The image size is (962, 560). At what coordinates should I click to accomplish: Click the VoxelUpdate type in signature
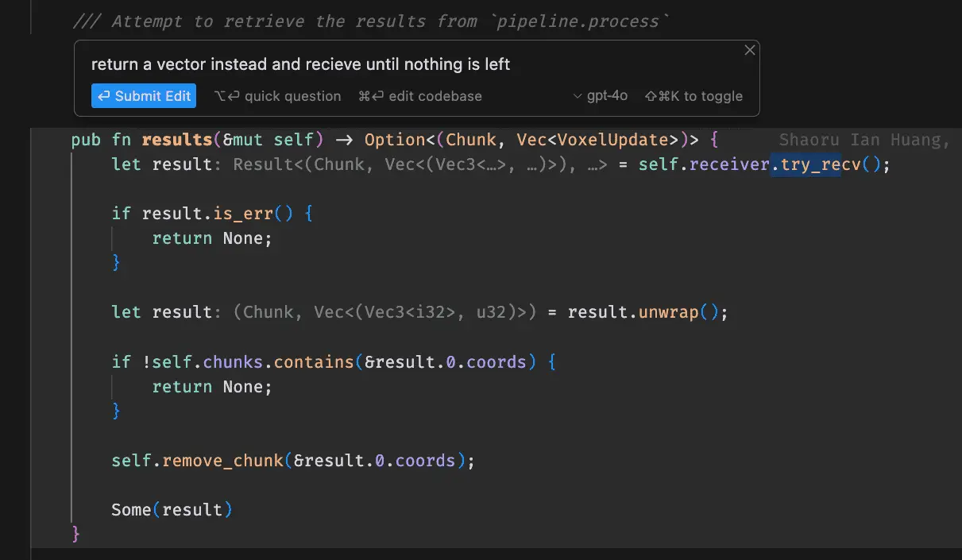pos(612,141)
